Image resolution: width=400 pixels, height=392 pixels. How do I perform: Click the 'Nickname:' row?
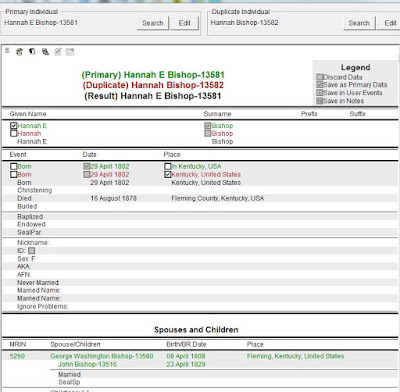pos(200,242)
